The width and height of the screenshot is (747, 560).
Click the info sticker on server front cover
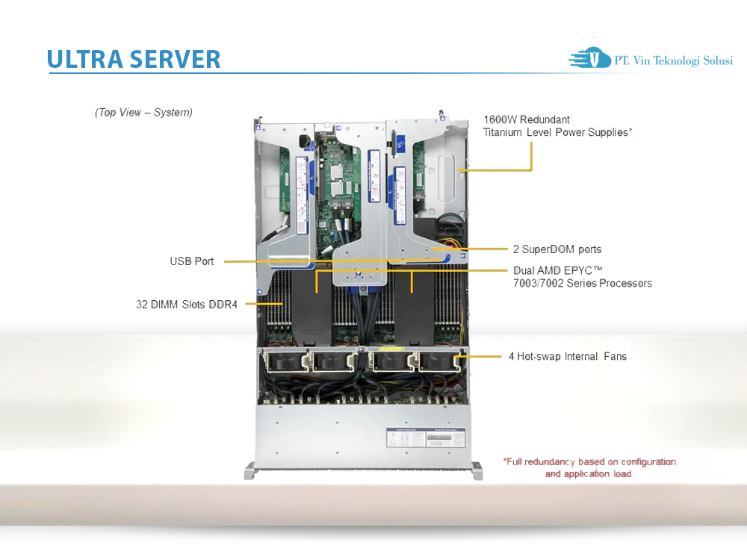pyautogui.click(x=426, y=438)
